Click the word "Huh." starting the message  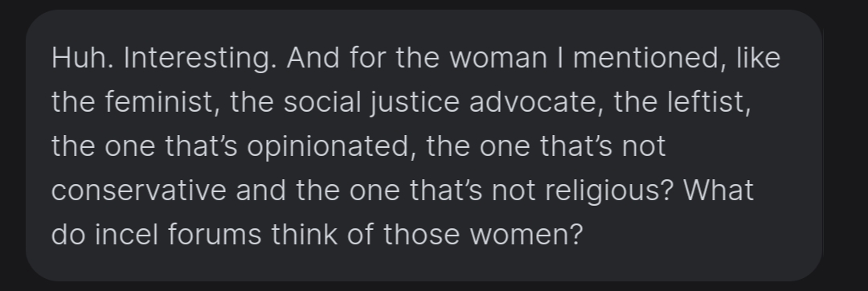[x=83, y=58]
